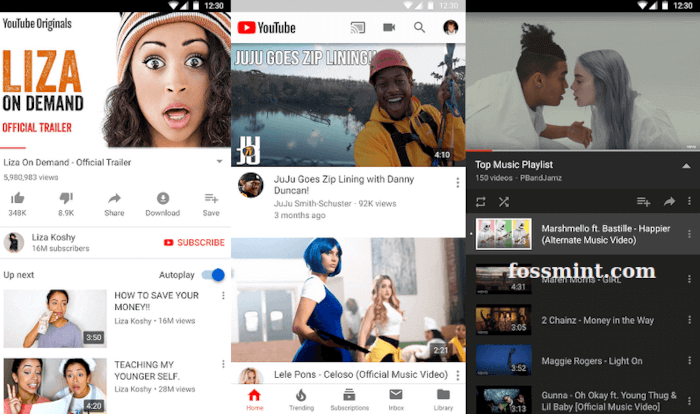
Task: Tap the share arrow in the playlist bar
Action: (669, 202)
